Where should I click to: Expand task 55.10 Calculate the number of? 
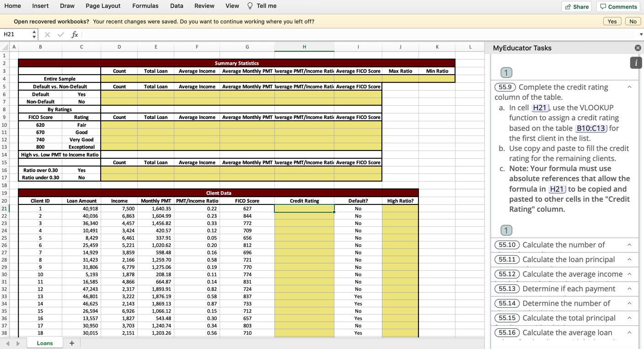click(629, 245)
